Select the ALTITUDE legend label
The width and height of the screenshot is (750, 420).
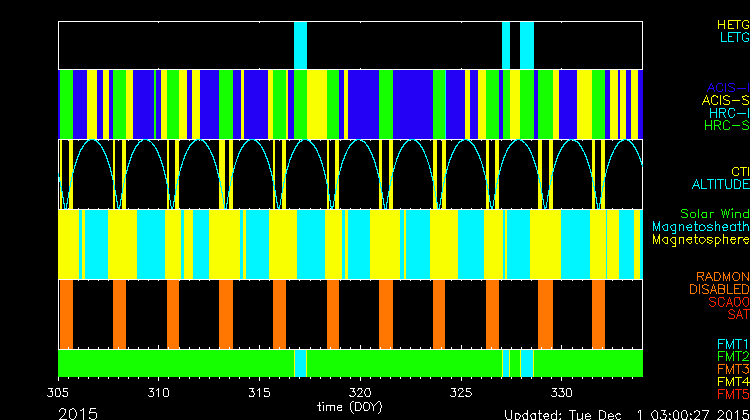pos(720,185)
